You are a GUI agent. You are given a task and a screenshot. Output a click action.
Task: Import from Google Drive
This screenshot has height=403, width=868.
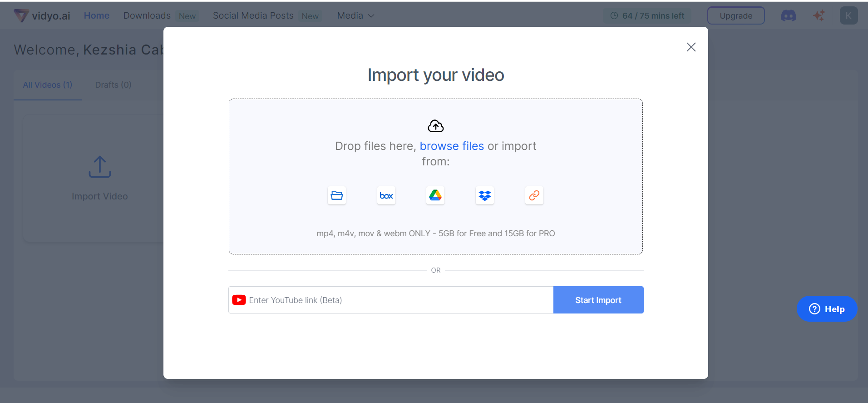[x=435, y=195]
